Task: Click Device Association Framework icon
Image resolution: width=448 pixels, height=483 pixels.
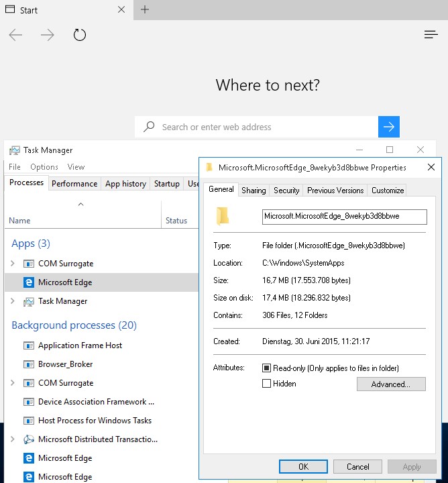Action: (29, 402)
